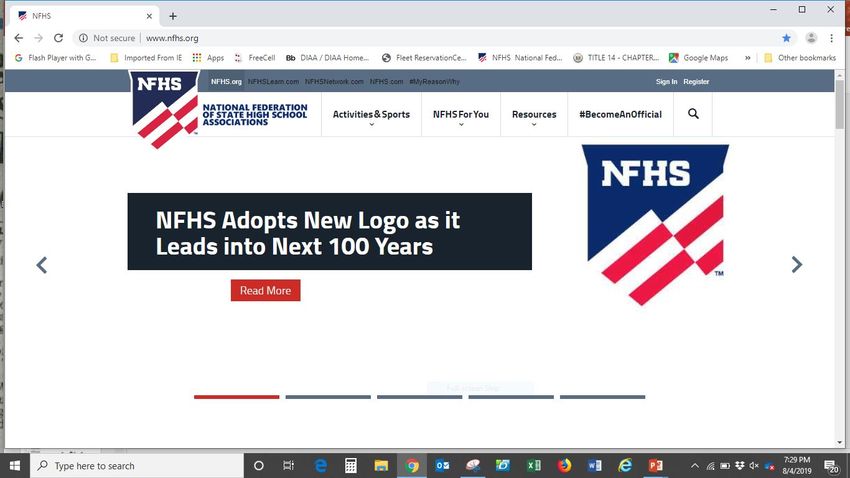850x478 pixels.
Task: Launch Microsoft Edge from the taskbar
Action: [x=321, y=466]
